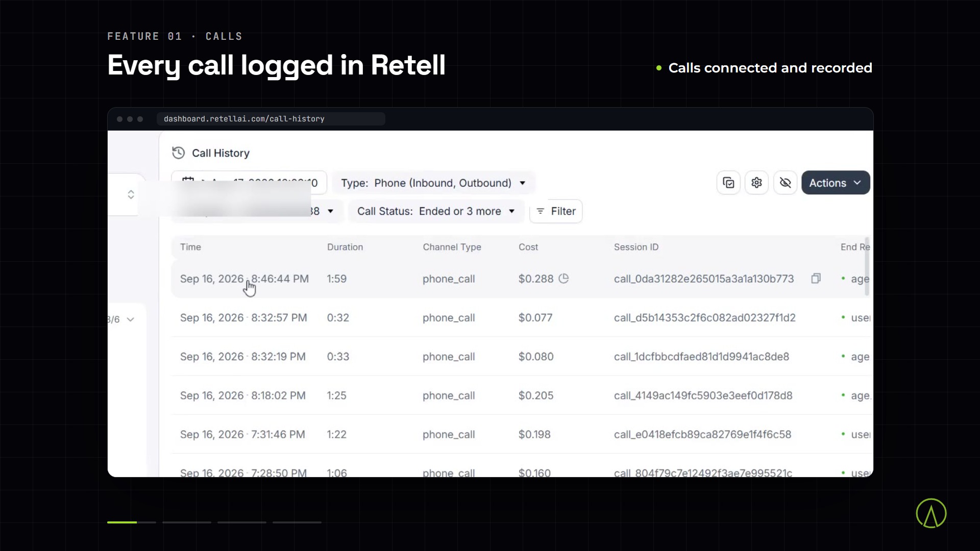This screenshot has height=551, width=980.
Task: Expand the sidebar up/down chevron selector
Action: click(131, 194)
